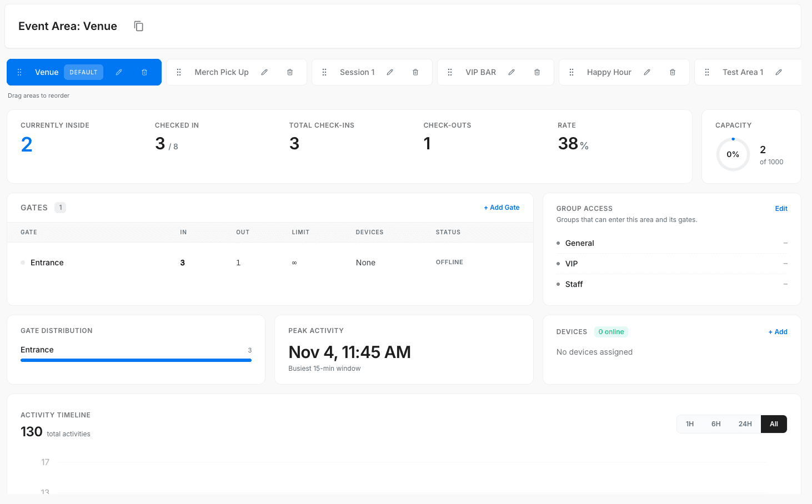Toggle access for the VIP group
Image resolution: width=812 pixels, height=504 pixels.
(785, 263)
